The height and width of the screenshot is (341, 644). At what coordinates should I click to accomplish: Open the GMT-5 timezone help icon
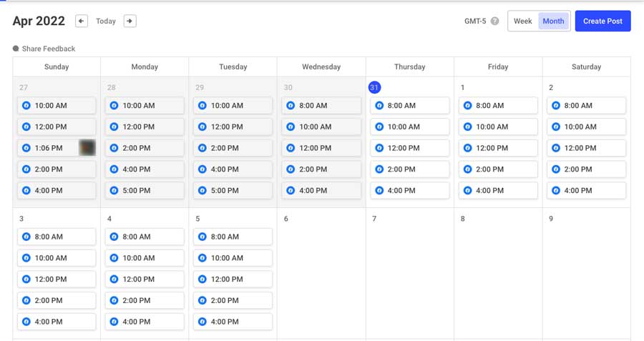tap(494, 21)
